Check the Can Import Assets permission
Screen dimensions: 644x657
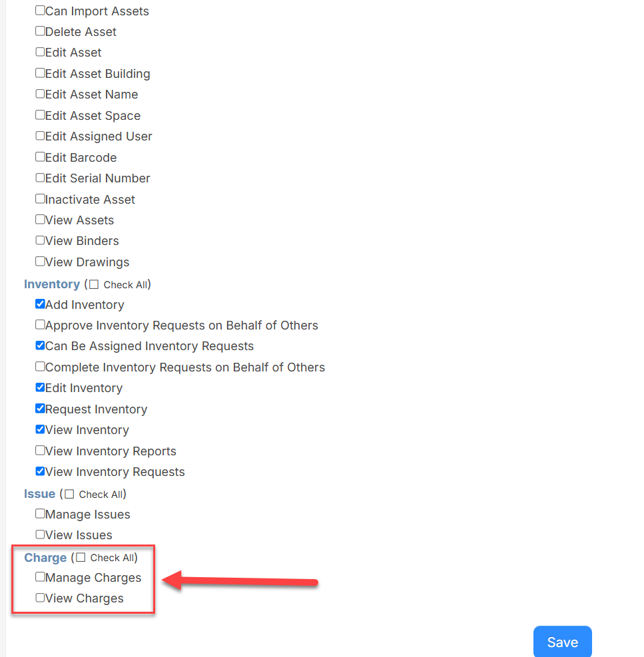[40, 10]
